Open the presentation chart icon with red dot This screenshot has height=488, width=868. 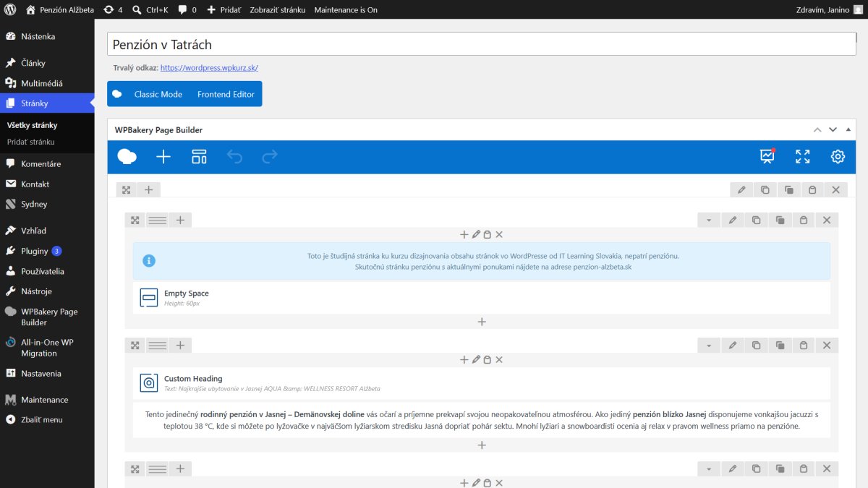[767, 156]
